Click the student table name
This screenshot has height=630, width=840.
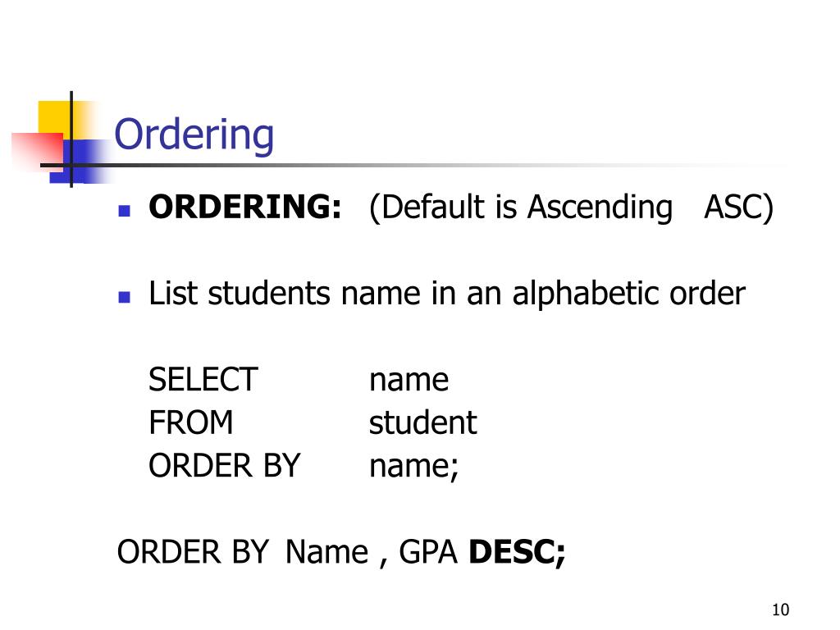(x=422, y=422)
